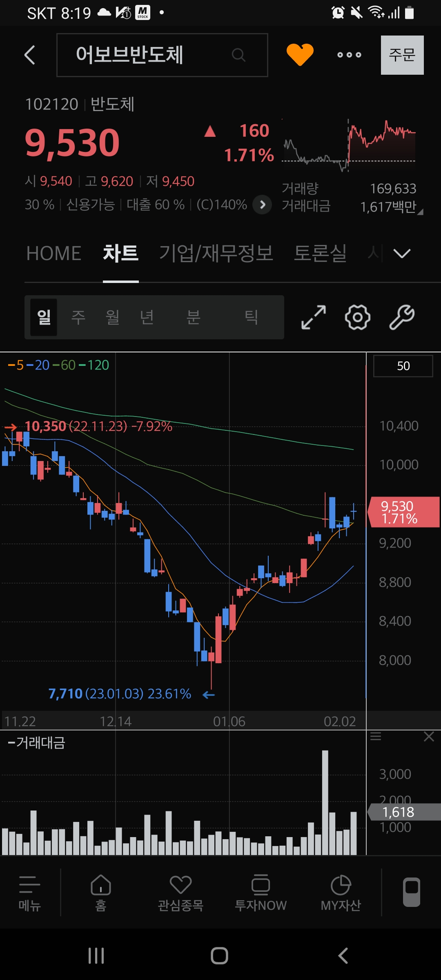Tap the intraday mini price chart thumbnail
441x980 pixels.
coord(349,145)
